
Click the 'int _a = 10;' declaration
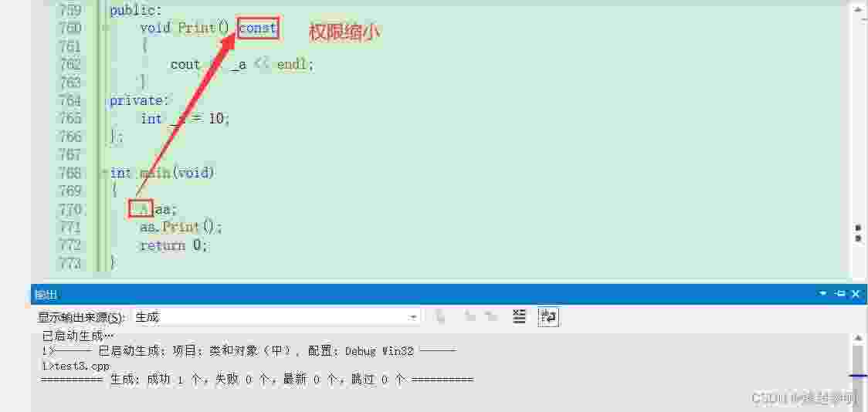click(185, 118)
